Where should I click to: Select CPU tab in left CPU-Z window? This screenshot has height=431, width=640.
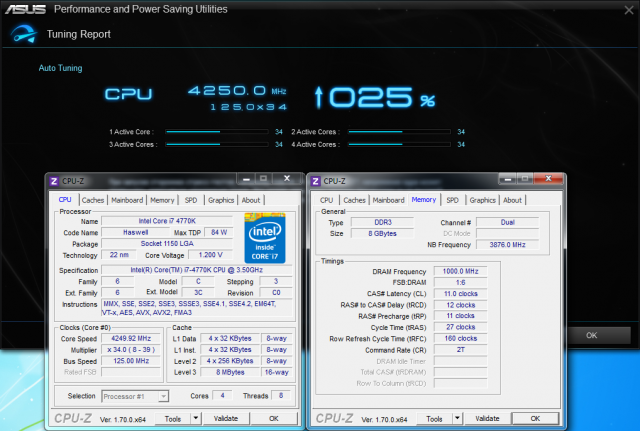point(65,200)
